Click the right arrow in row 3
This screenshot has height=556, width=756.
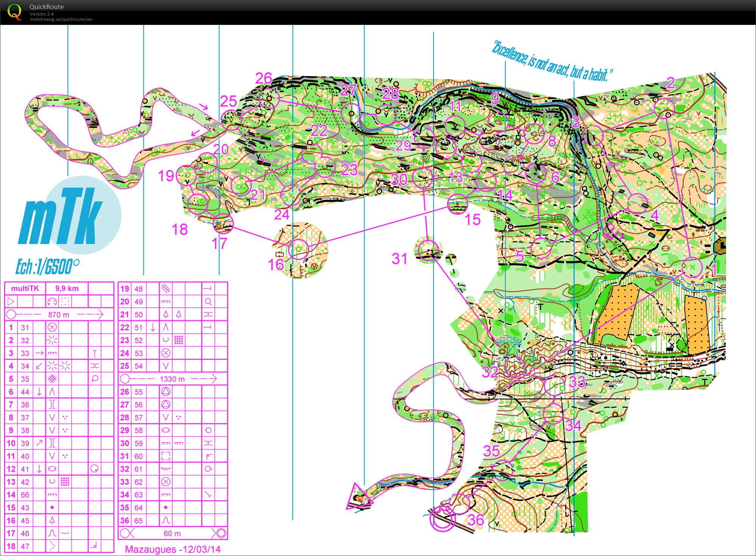point(39,353)
